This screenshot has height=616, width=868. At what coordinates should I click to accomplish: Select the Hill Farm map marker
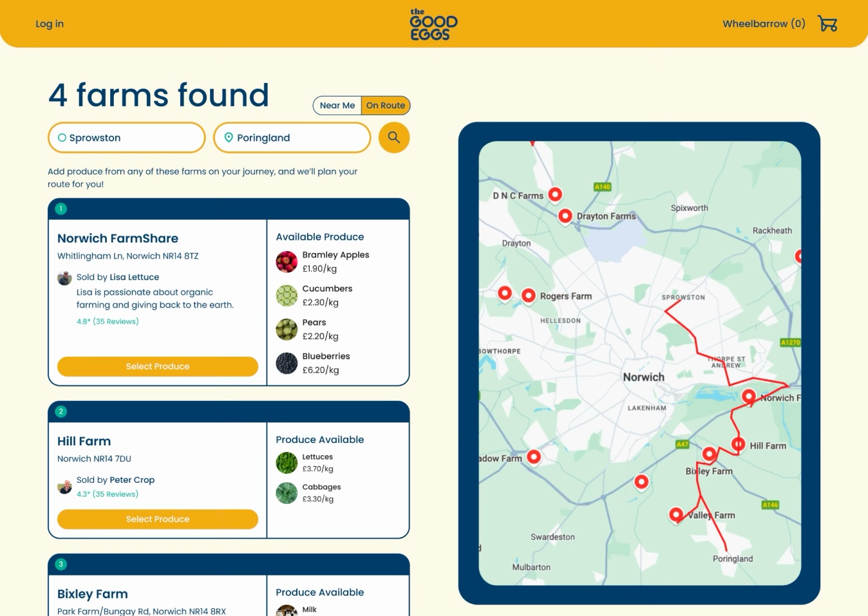739,444
